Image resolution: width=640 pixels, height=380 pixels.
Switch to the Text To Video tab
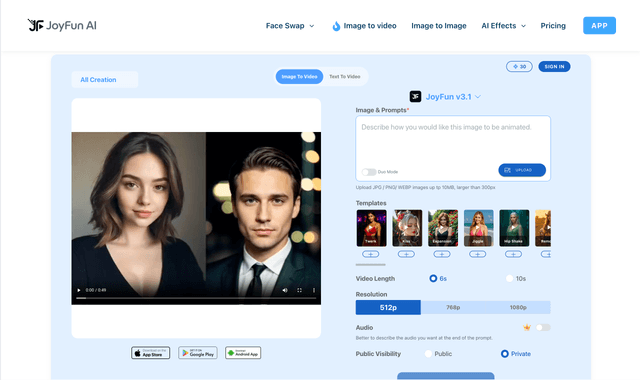345,77
